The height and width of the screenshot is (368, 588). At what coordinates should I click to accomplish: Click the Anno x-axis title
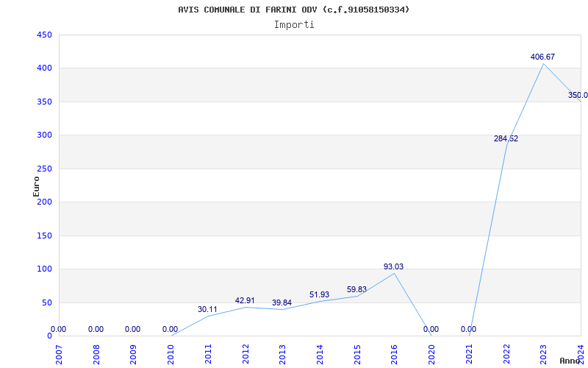tap(570, 361)
